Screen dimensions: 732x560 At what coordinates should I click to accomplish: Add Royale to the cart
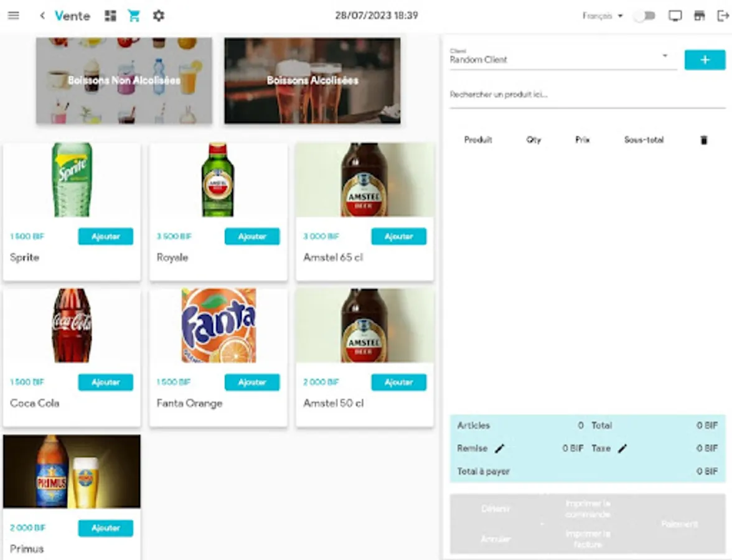tap(252, 236)
